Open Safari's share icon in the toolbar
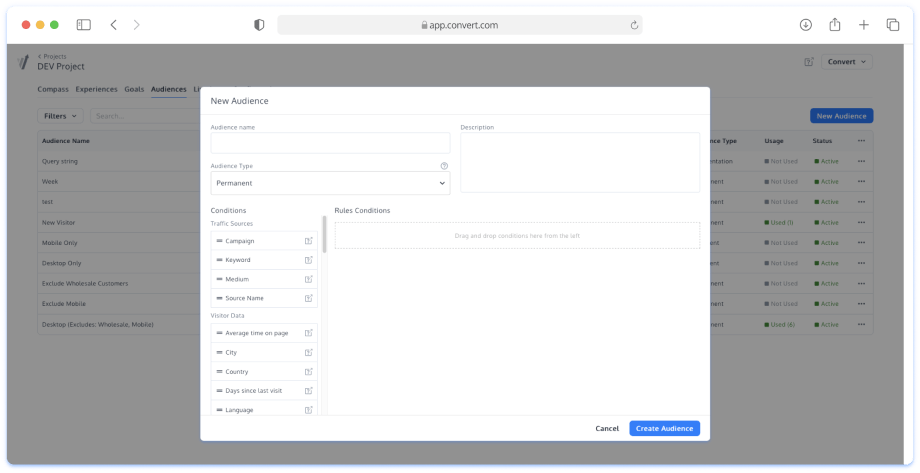The image size is (920, 473). click(835, 25)
